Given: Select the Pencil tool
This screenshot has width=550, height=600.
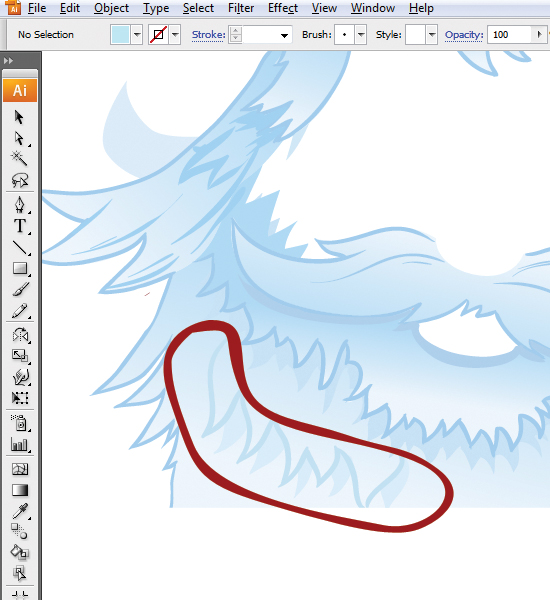Looking at the screenshot, I should pos(20,311).
